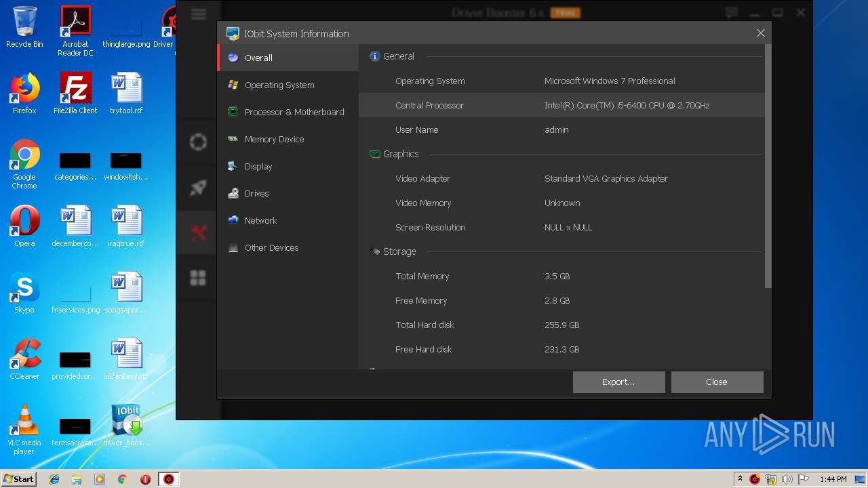Select Driver Booster tools wrench icon
The width and height of the screenshot is (868, 488).
[x=198, y=233]
